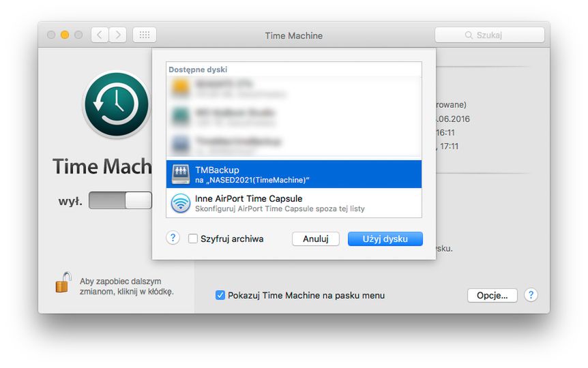Select the TMBackup disk row
The width and height of the screenshot is (588, 368).
click(x=293, y=174)
